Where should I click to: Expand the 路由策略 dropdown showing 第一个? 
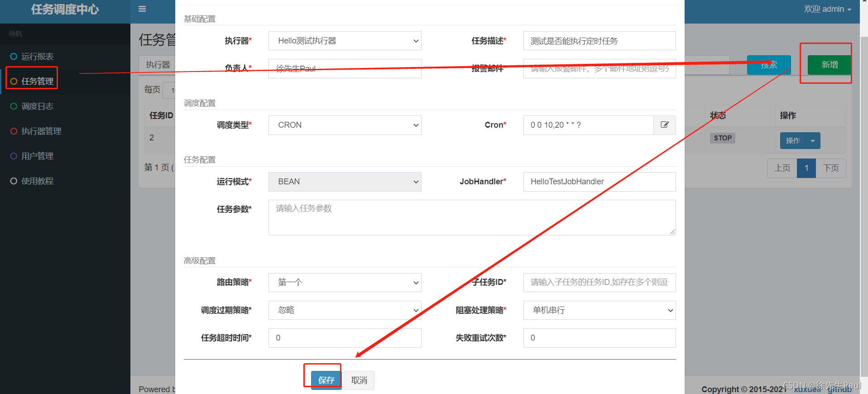pos(345,283)
